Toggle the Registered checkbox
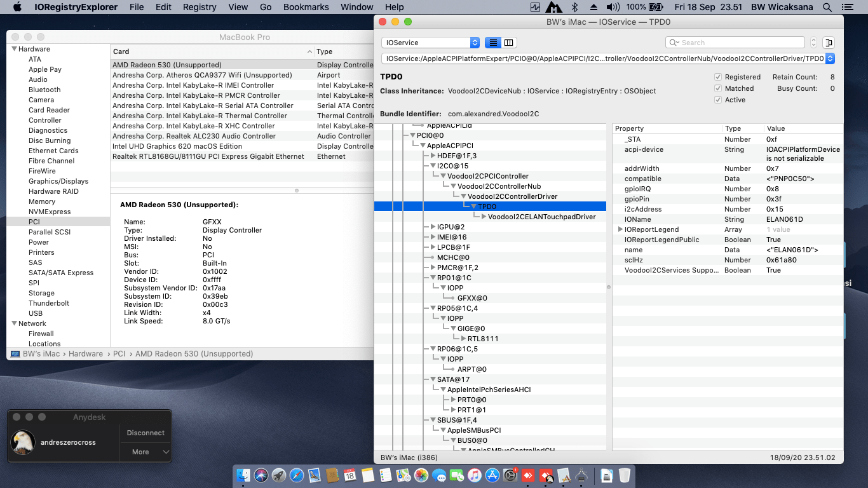The width and height of the screenshot is (868, 488). pyautogui.click(x=718, y=77)
